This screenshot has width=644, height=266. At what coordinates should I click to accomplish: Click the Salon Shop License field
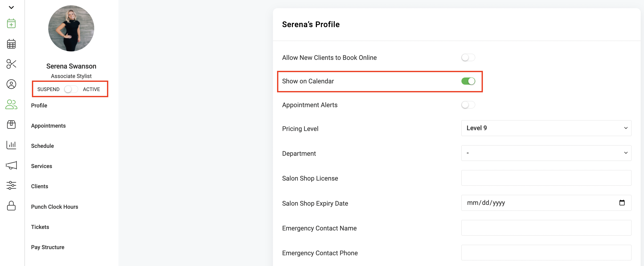point(546,178)
